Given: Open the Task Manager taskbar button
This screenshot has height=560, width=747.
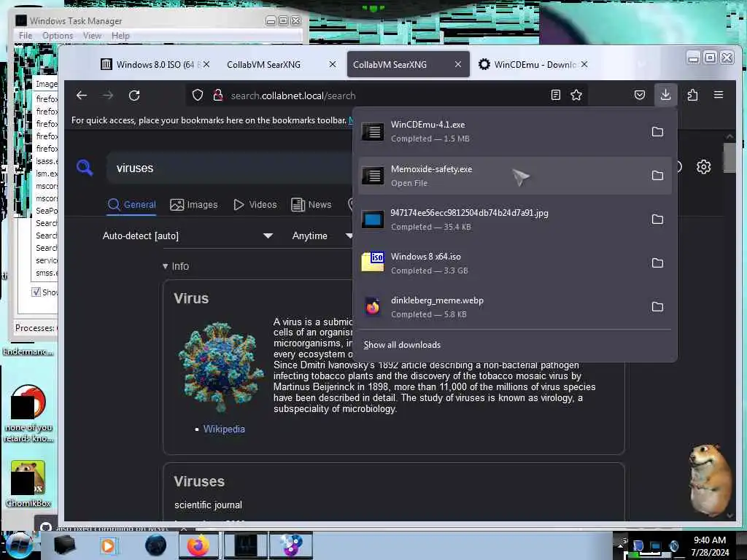Looking at the screenshot, I should [246, 545].
